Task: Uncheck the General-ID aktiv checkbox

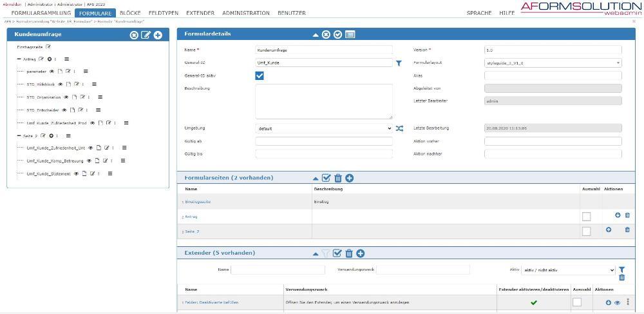Action: (x=260, y=75)
